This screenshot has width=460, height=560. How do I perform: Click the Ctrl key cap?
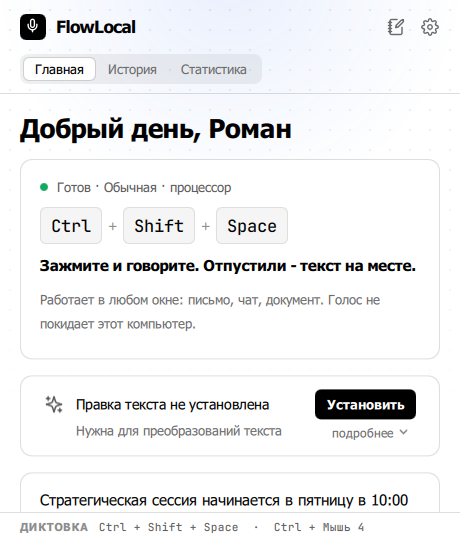coord(71,226)
